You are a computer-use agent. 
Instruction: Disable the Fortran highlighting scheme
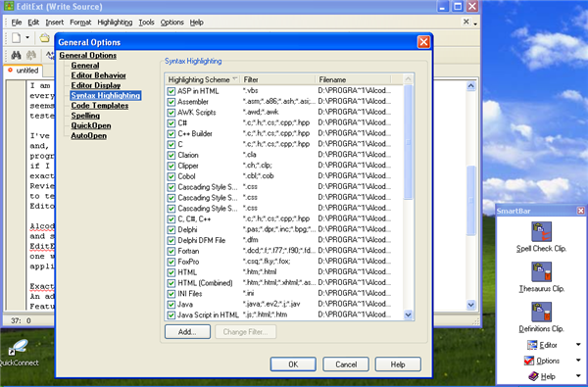(171, 251)
